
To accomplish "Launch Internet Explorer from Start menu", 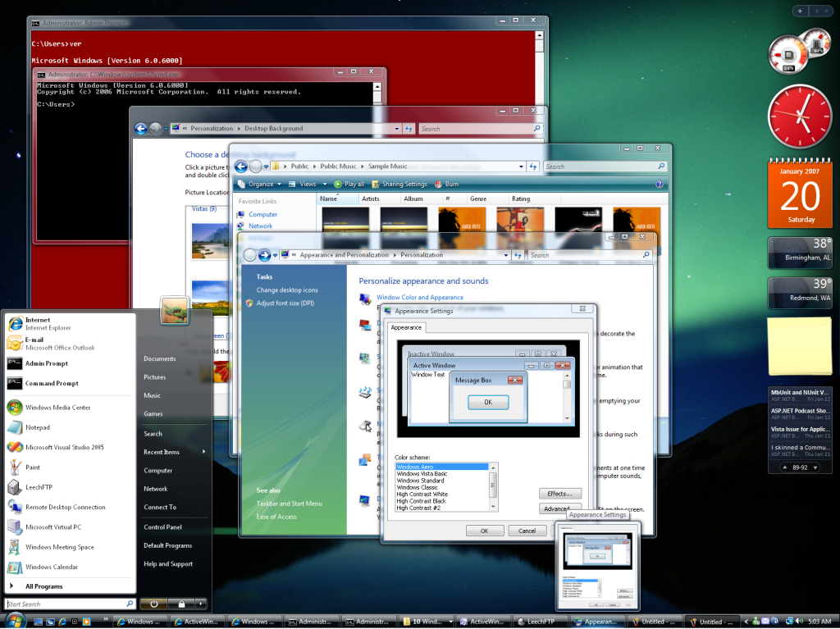I will tap(70, 324).
